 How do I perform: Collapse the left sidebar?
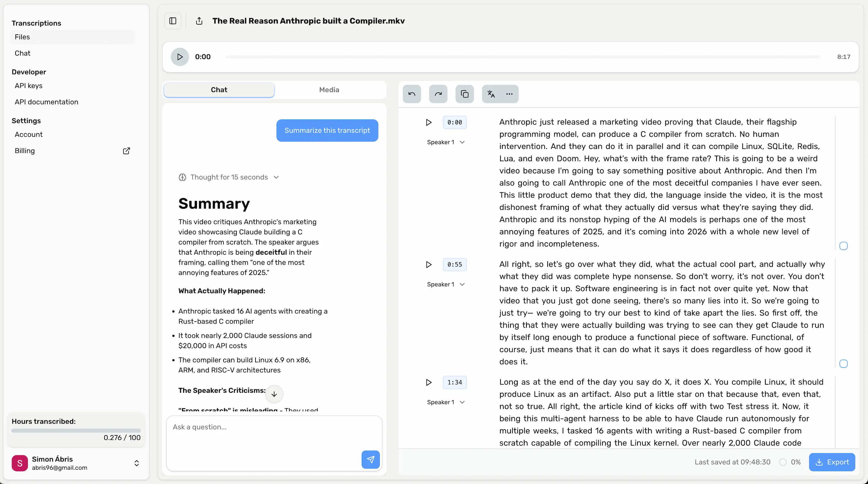[x=173, y=21]
